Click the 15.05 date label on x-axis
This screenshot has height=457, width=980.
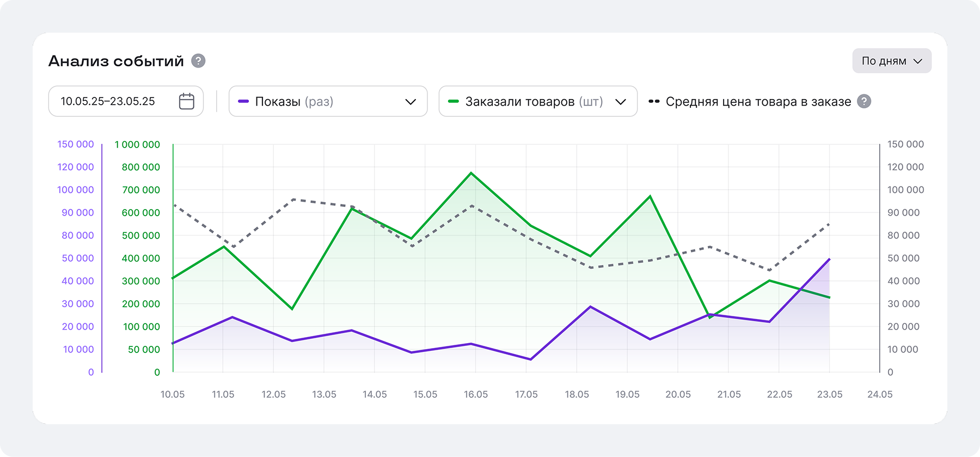pos(425,394)
